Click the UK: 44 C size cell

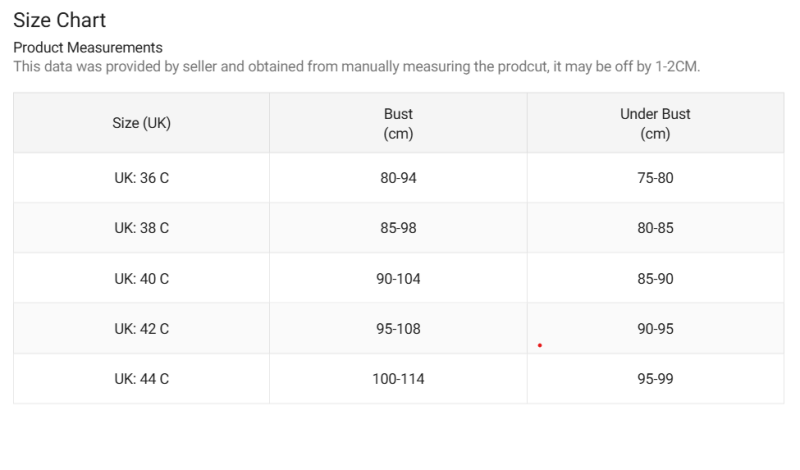[141, 379]
